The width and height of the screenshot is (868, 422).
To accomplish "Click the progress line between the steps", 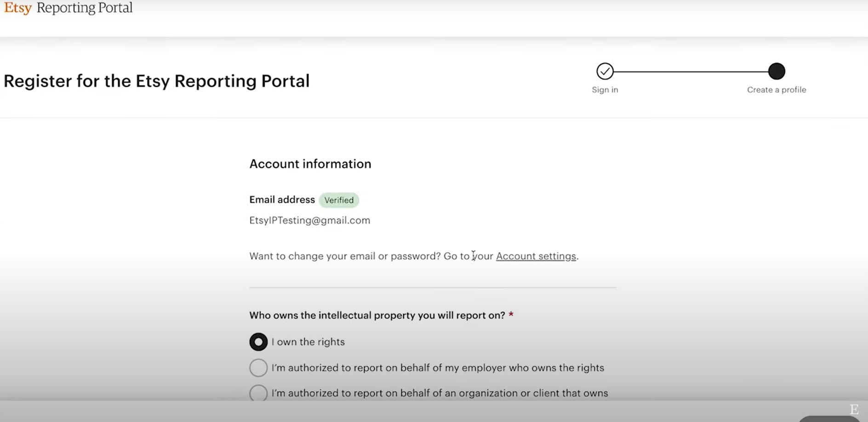I will 691,71.
